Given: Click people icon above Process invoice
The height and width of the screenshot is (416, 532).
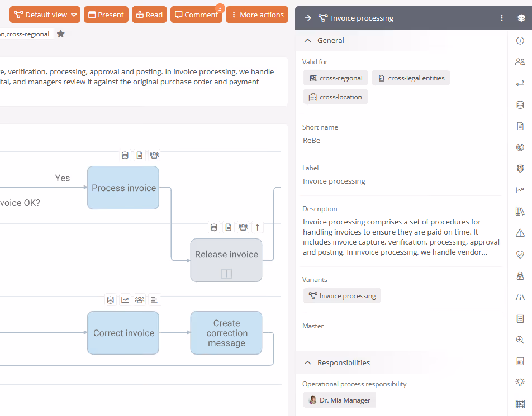Looking at the screenshot, I should pos(154,155).
